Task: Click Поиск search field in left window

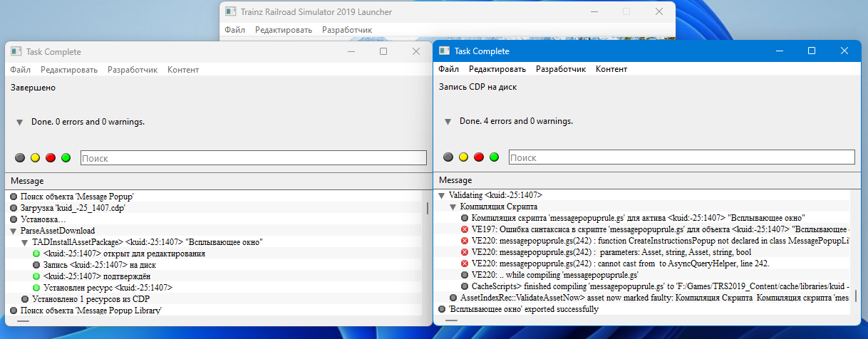Action: click(x=254, y=158)
